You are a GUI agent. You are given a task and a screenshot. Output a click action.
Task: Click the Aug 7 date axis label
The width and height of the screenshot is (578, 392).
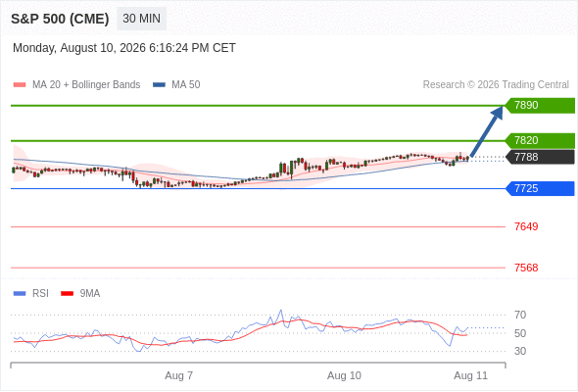[178, 375]
